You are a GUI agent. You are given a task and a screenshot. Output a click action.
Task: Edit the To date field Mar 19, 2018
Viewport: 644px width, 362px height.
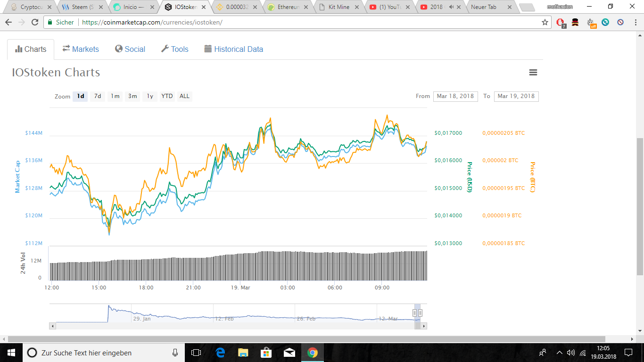coord(516,96)
